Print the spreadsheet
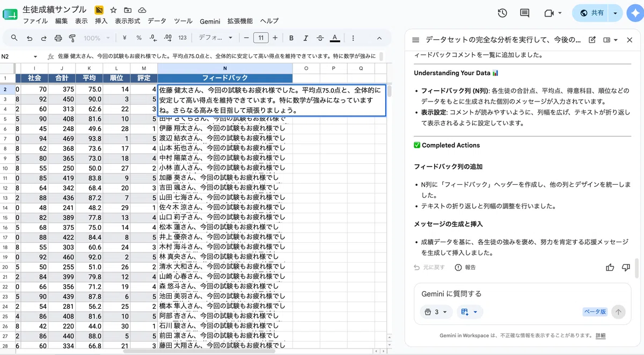The image size is (644, 355). tap(58, 38)
